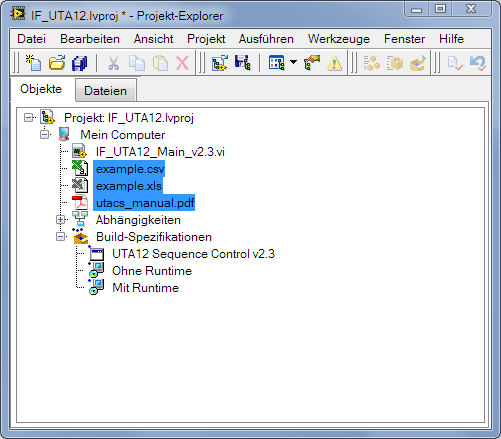Screen dimensions: 501x439
Task: Click the application icon beside UTA12 Sequence Control
Action: pos(97,254)
